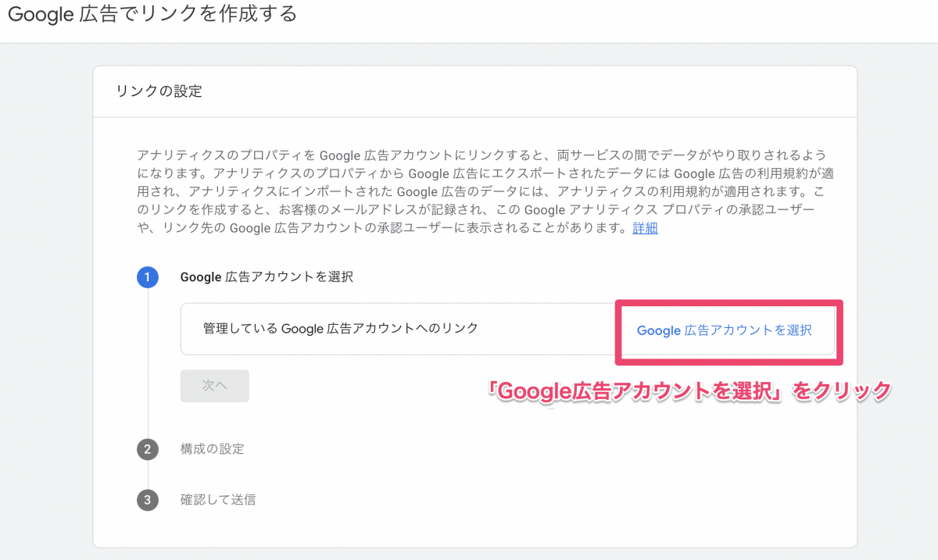Open the 構成の設定 step label
The height and width of the screenshot is (560, 938).
[212, 449]
